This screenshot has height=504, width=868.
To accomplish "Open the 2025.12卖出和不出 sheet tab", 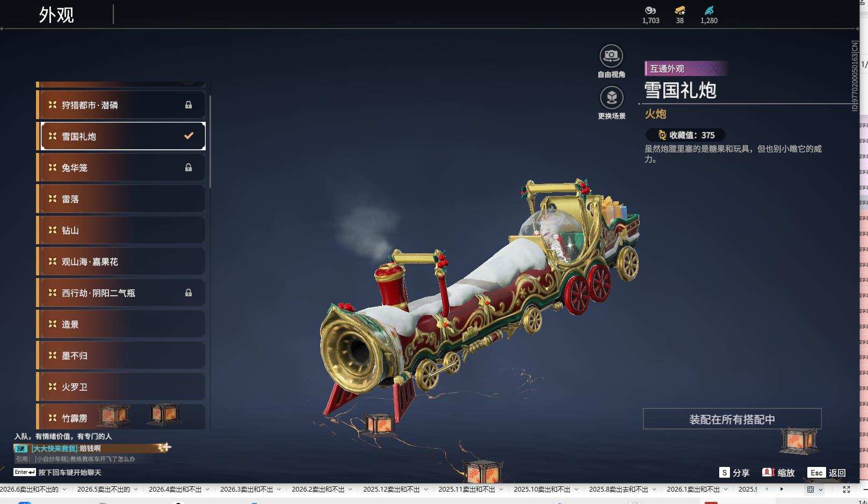I will click(x=392, y=490).
